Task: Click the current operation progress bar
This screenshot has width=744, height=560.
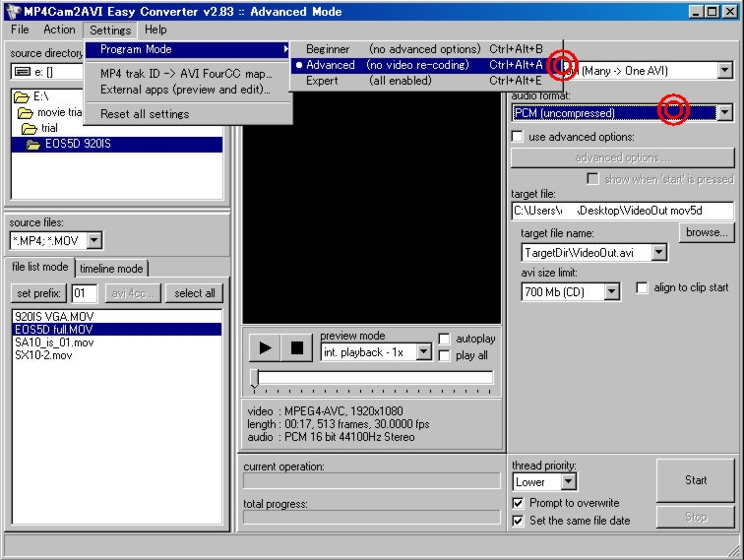Action: [x=372, y=480]
